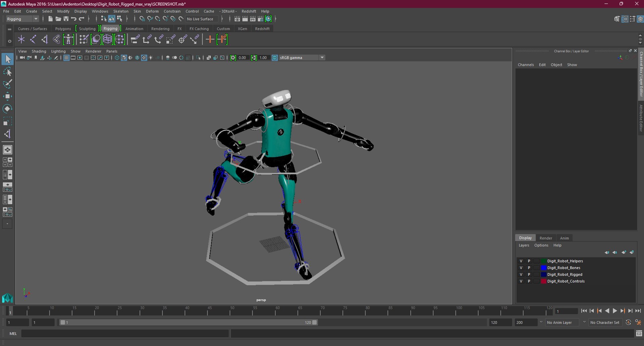Click the Maya home logo icon

7,298
